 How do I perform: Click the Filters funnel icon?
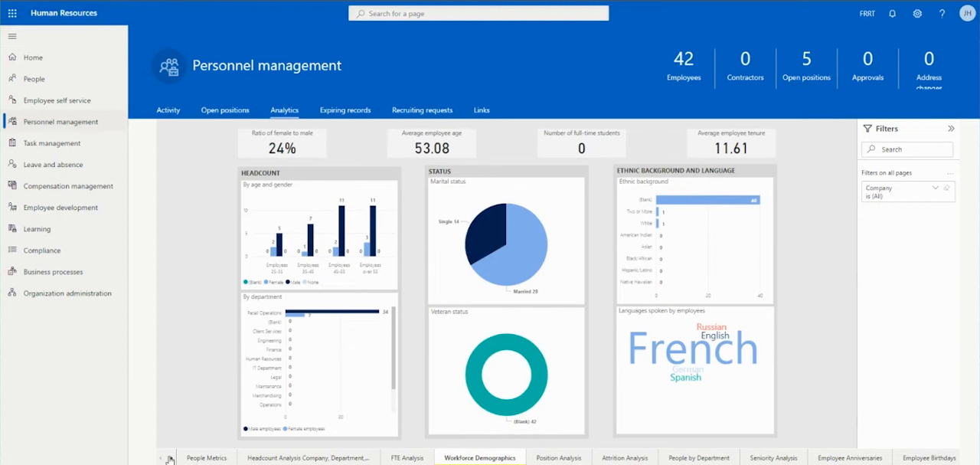click(x=867, y=129)
